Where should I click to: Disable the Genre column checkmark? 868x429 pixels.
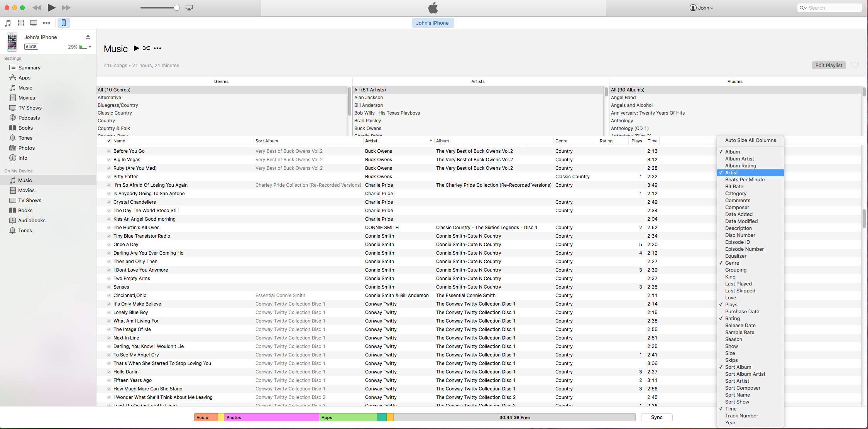pos(731,263)
